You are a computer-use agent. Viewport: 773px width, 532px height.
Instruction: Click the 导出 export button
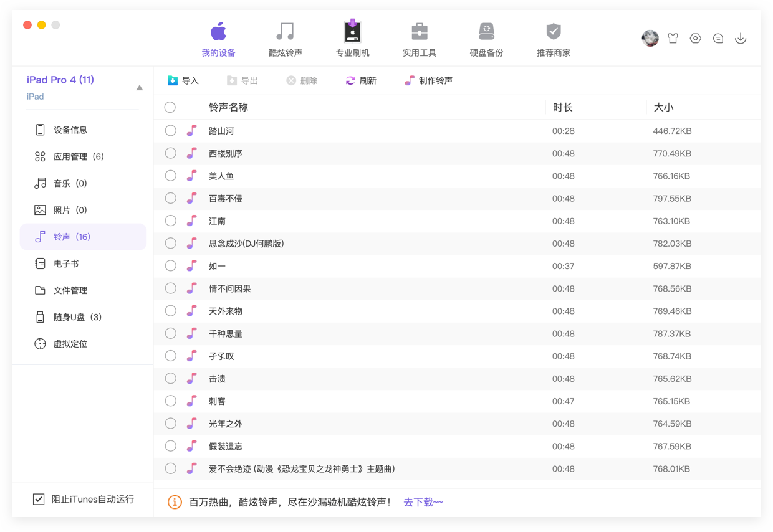pyautogui.click(x=242, y=80)
